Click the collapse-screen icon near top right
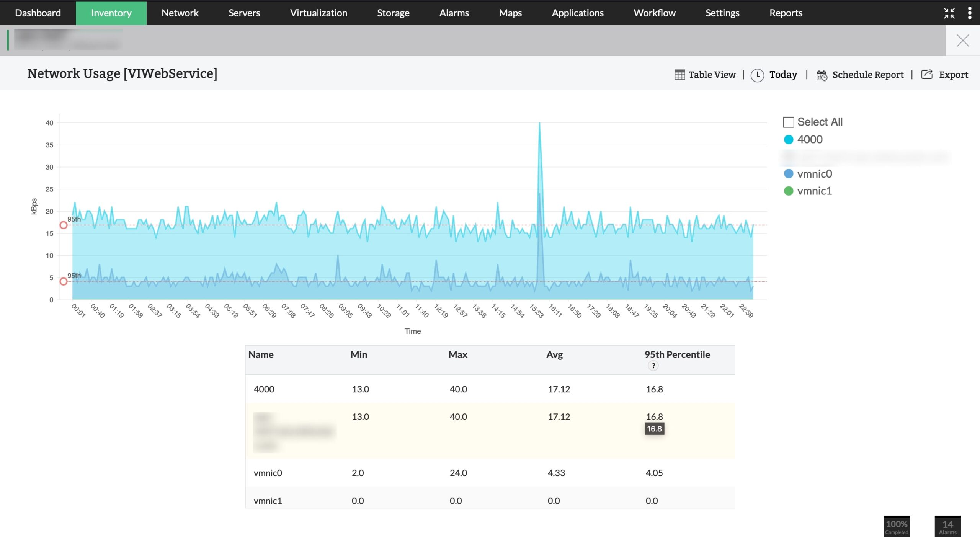 tap(950, 13)
